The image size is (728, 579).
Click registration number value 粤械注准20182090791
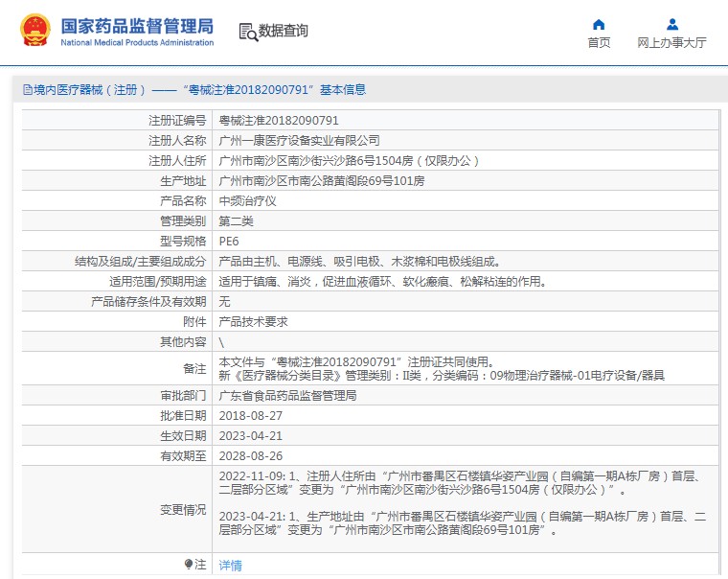pos(279,121)
